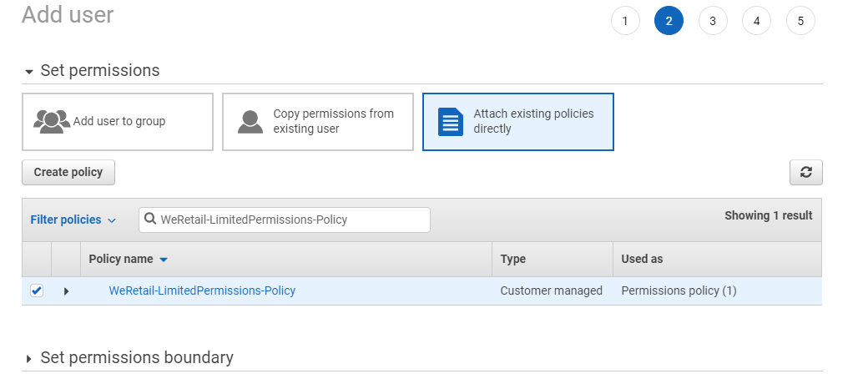Select step 5 in the wizard
Image resolution: width=868 pixels, height=389 pixels.
pos(800,21)
